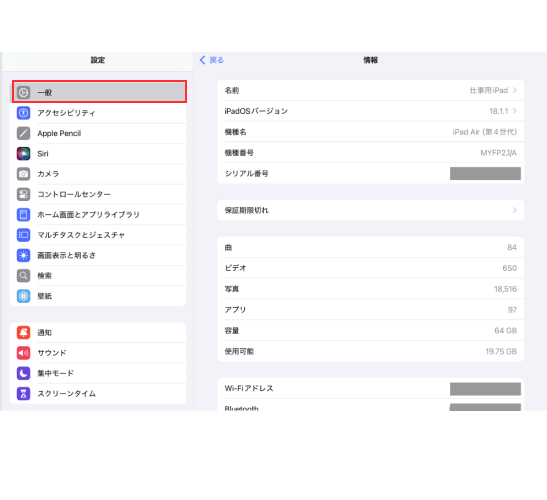The width and height of the screenshot is (547, 500).
Task: Tap the 18.1.1 version value
Action: tap(499, 111)
